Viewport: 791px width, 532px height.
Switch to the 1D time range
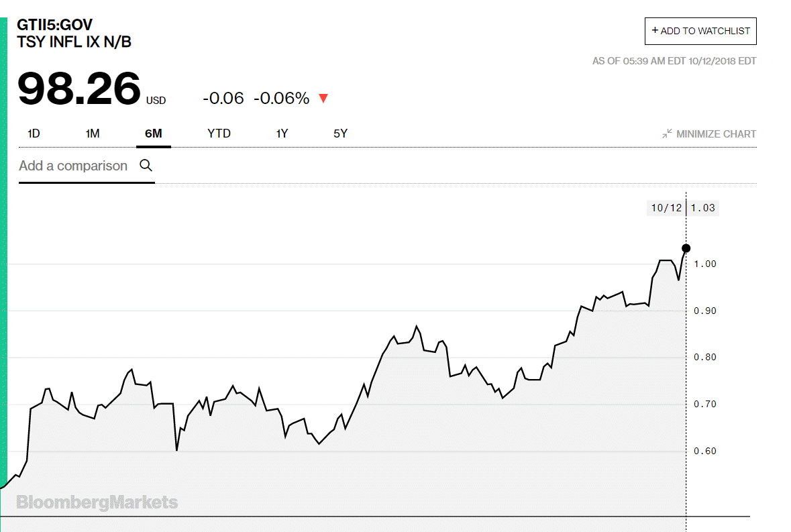(34, 134)
